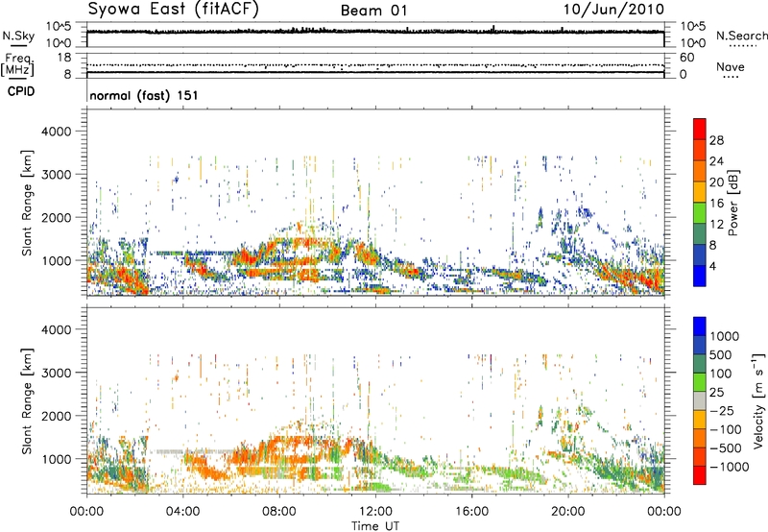Click the '08:00' time axis tick label
The height and width of the screenshot is (532, 768).
point(278,512)
